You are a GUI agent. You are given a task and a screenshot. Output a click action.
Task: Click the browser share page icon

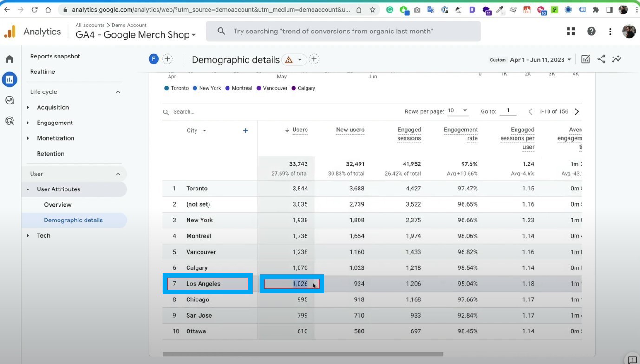(359, 9)
